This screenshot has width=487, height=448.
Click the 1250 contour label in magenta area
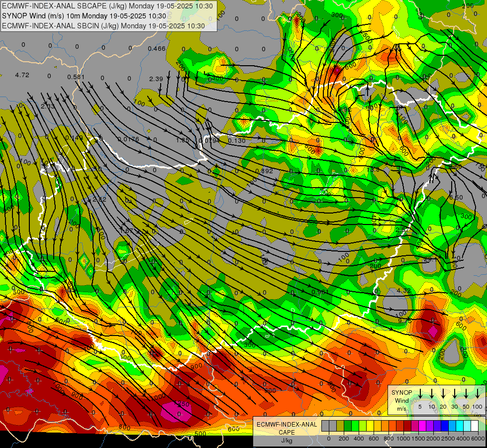pos(182,404)
